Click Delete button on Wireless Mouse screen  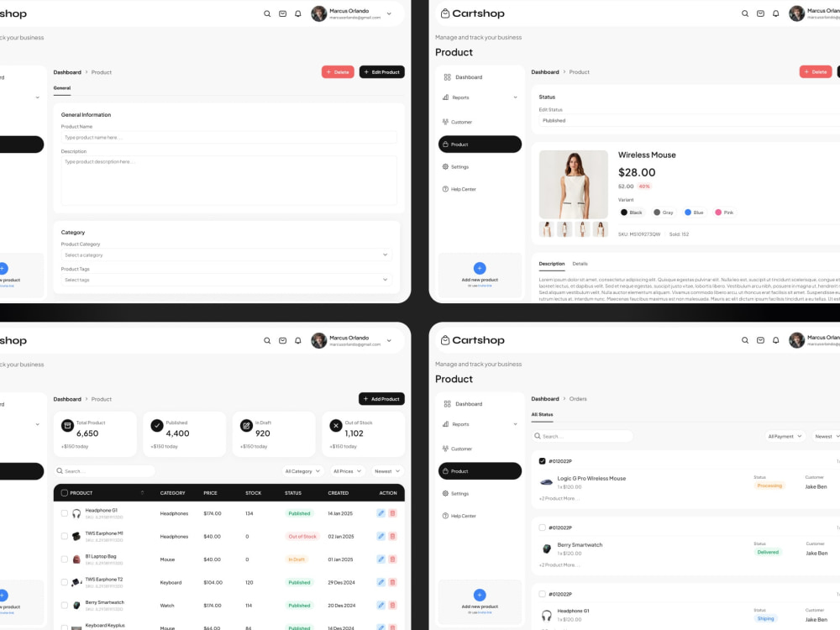pos(816,71)
